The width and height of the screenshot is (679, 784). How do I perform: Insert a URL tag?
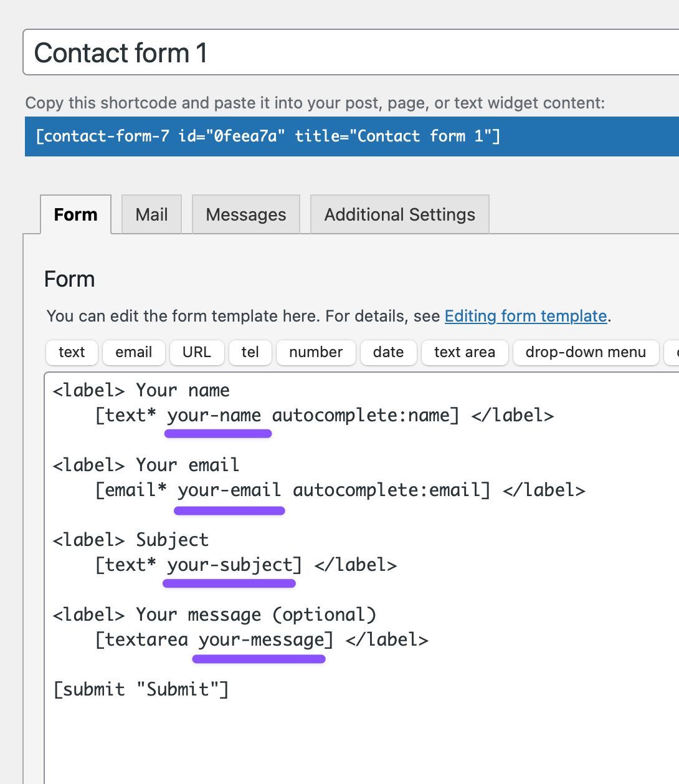(197, 352)
